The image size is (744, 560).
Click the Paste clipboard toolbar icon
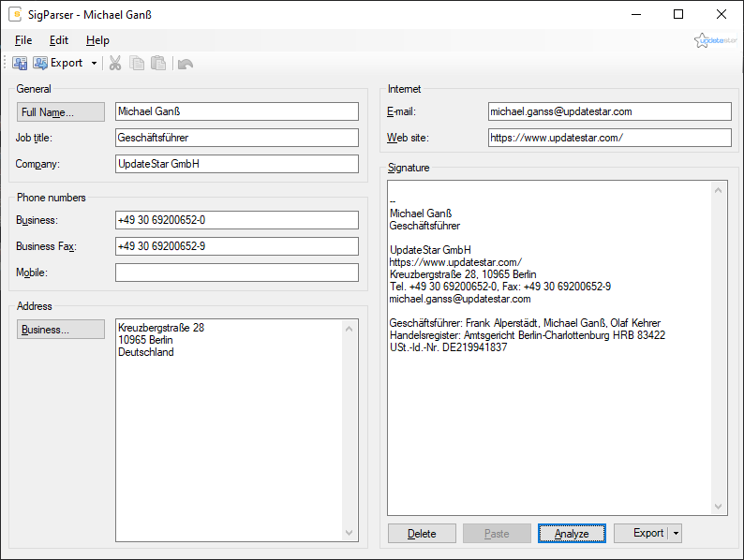point(159,63)
